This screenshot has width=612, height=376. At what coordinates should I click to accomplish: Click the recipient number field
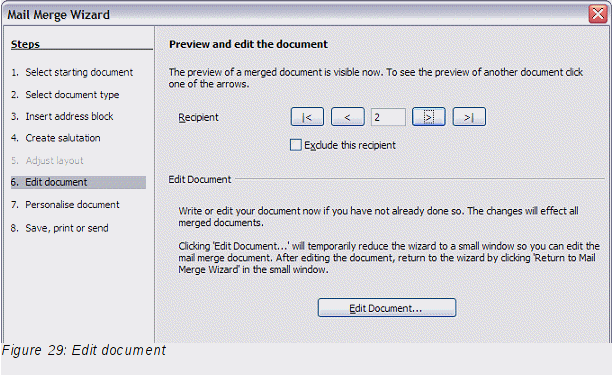point(388,117)
